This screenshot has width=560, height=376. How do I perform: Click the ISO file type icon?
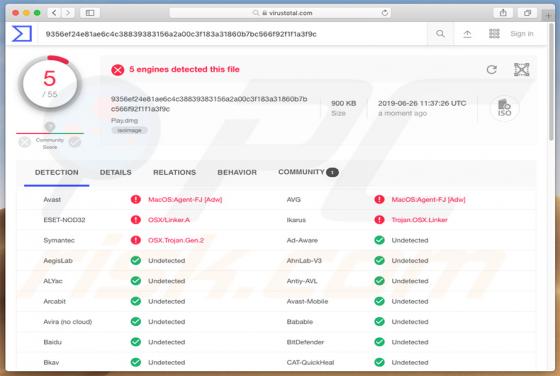coord(504,108)
